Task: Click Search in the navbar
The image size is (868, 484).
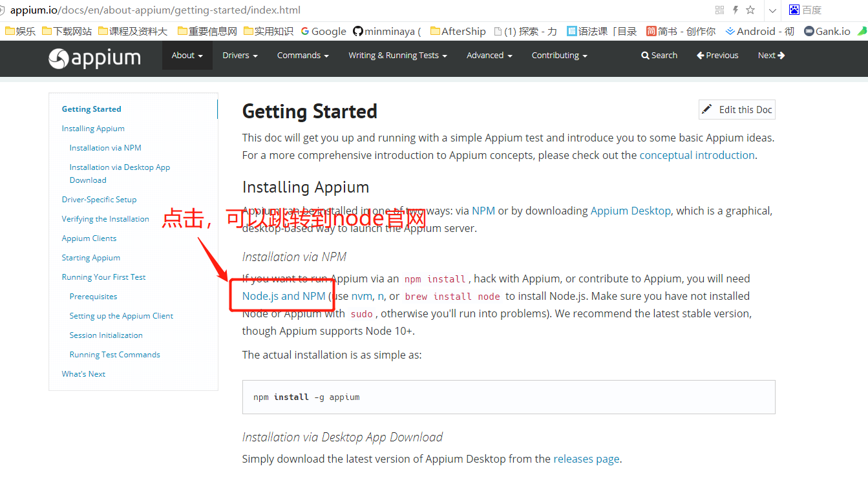Action: point(659,56)
